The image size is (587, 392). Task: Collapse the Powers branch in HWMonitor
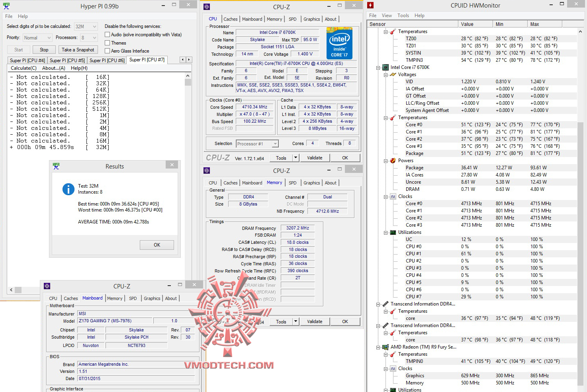click(x=385, y=161)
